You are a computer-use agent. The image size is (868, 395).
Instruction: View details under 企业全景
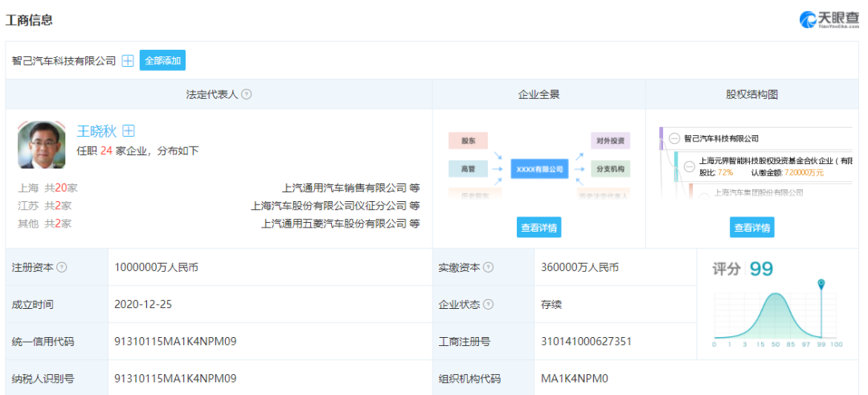click(538, 228)
